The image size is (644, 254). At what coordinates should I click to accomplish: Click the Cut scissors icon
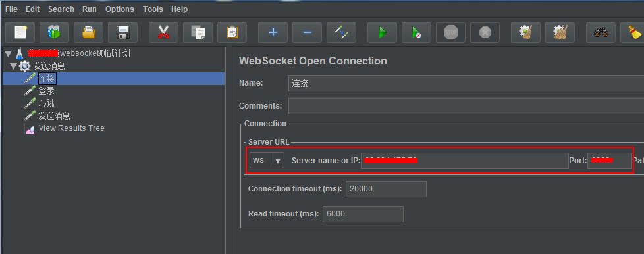point(163,32)
